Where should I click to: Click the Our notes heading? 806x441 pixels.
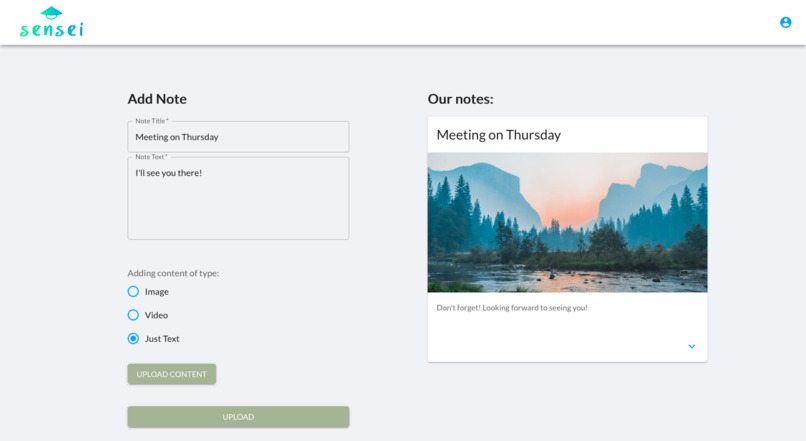point(461,99)
